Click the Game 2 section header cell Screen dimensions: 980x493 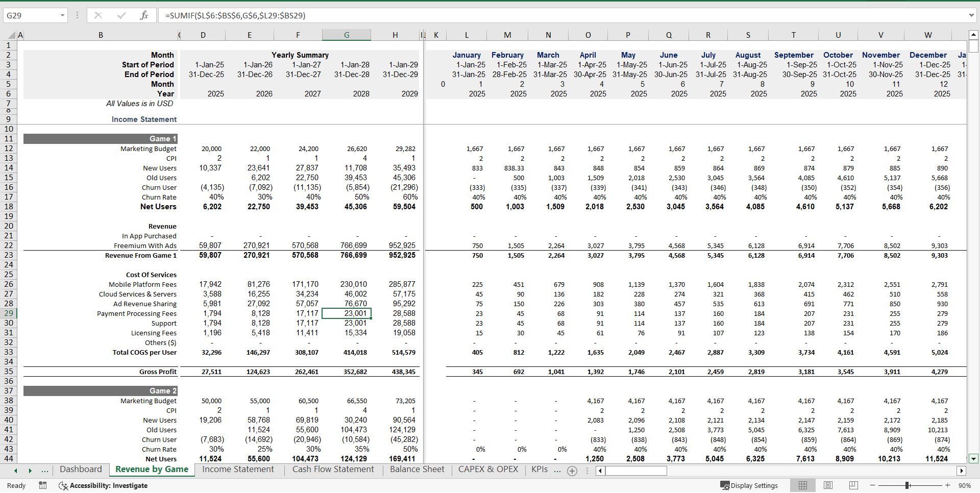point(101,391)
